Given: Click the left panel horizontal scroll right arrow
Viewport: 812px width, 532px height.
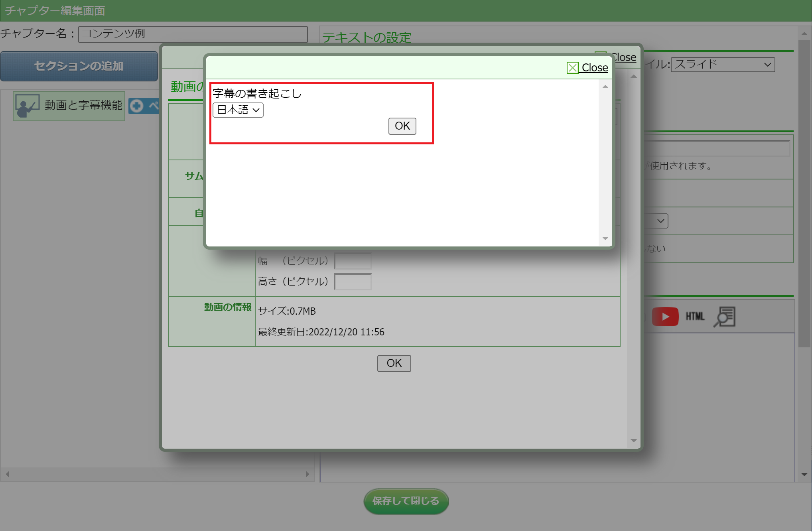Looking at the screenshot, I should (x=307, y=474).
